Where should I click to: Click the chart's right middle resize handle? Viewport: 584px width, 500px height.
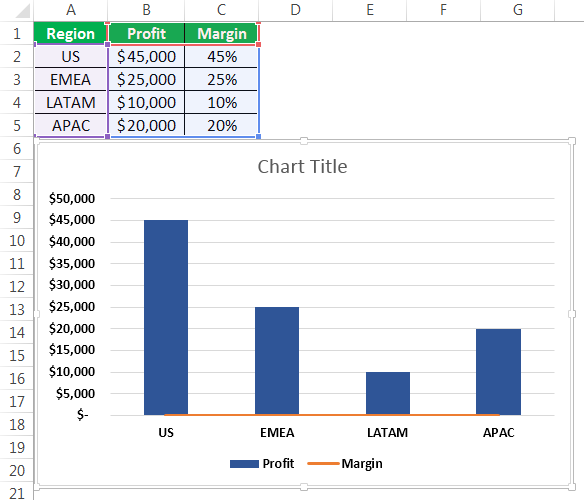tap(572, 314)
